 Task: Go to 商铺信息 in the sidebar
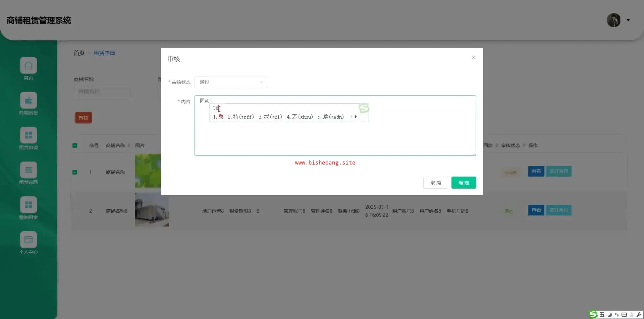pyautogui.click(x=29, y=104)
